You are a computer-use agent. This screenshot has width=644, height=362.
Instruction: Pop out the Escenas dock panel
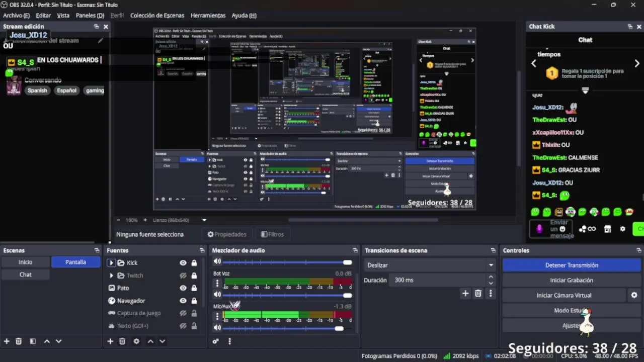pyautogui.click(x=97, y=250)
